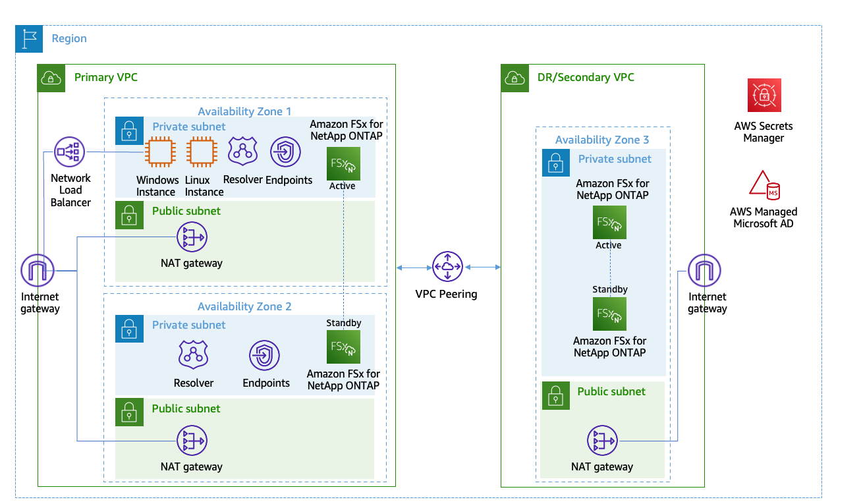
Task: Click the 'VPC Peering' label
Action: (446, 294)
